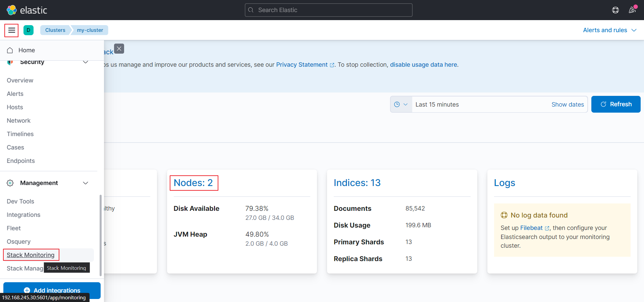Click the Last 15 minutes field

(480, 104)
